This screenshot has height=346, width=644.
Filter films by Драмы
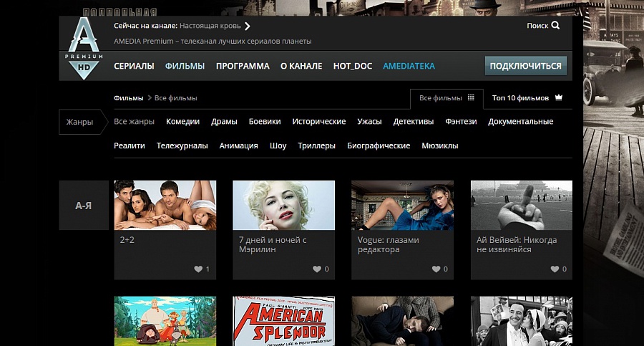(224, 121)
